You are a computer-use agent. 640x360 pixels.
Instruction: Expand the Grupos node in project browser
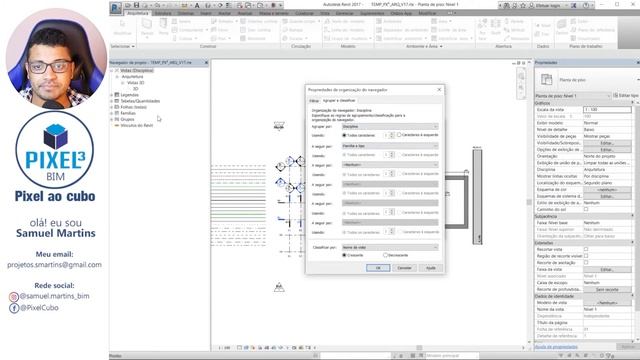[111, 119]
